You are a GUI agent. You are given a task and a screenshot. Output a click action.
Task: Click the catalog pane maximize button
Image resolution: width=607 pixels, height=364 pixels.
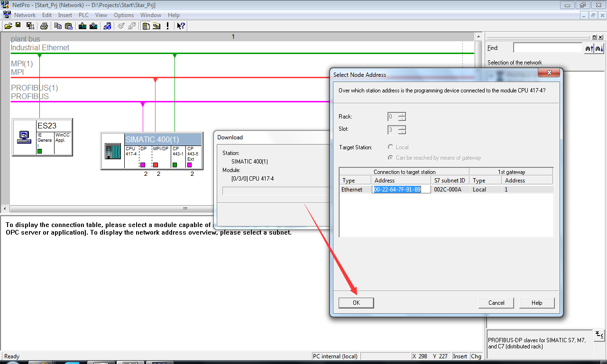595,37
